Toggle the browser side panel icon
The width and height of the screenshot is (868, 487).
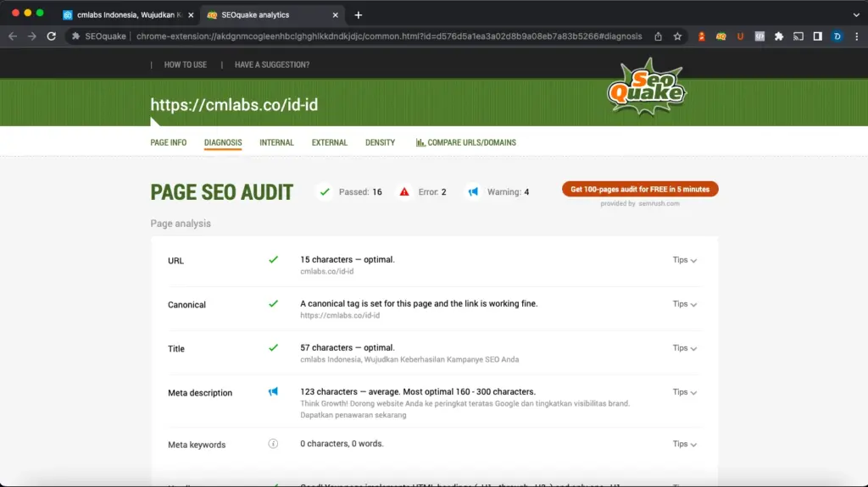point(818,36)
